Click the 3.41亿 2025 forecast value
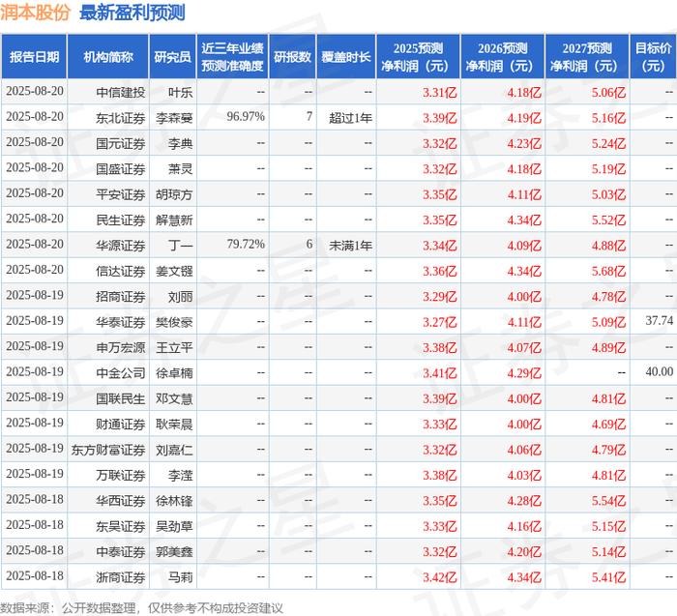Image resolution: width=677 pixels, height=616 pixels. pyautogui.click(x=439, y=373)
